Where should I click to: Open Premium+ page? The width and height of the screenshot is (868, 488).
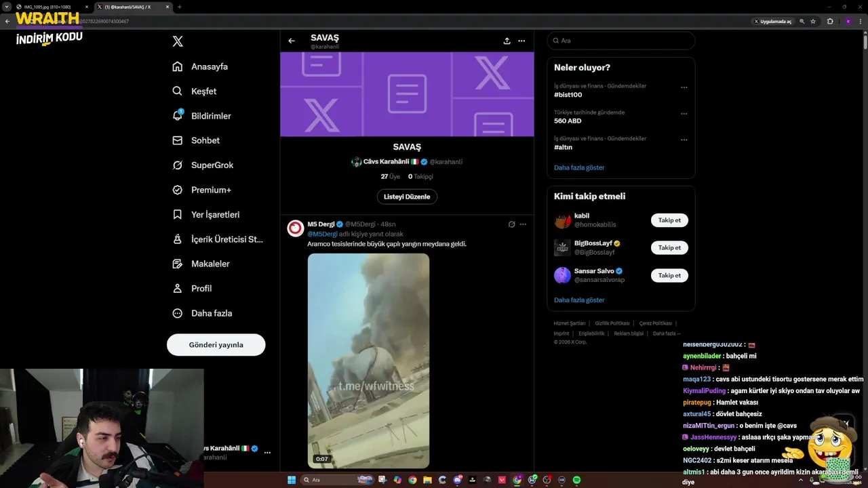click(x=201, y=190)
